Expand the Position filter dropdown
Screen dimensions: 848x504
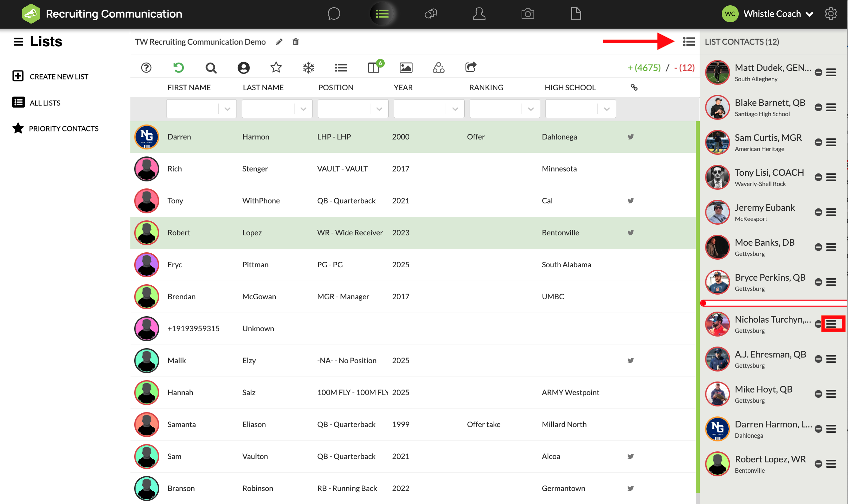[x=379, y=109]
